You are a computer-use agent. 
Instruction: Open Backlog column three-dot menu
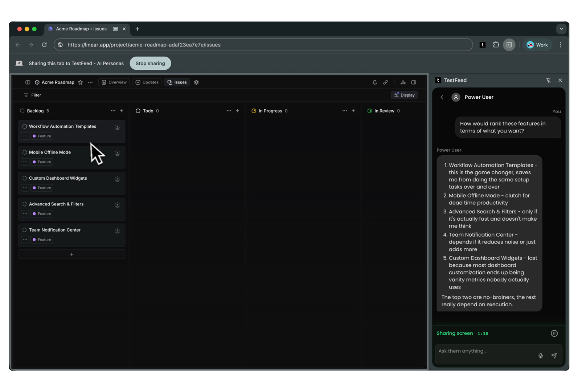113,111
